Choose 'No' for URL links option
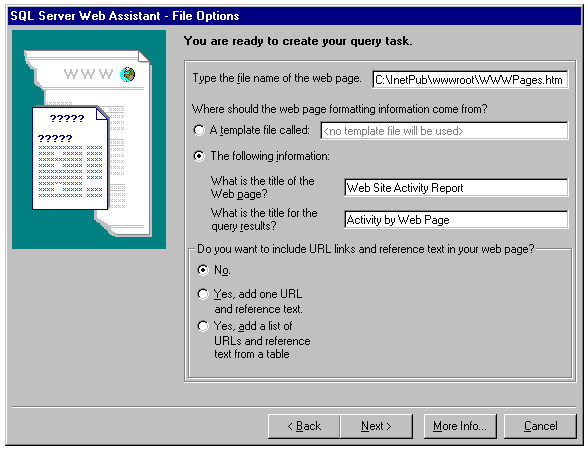 coord(203,270)
